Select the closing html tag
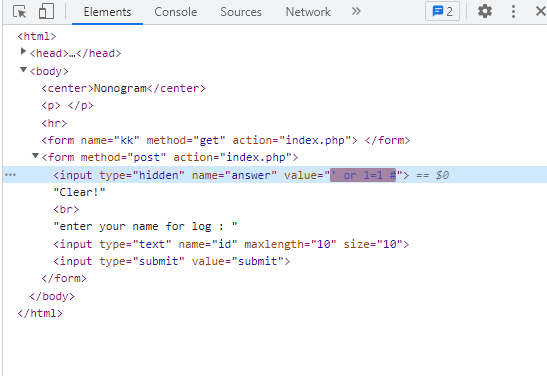 click(40, 313)
